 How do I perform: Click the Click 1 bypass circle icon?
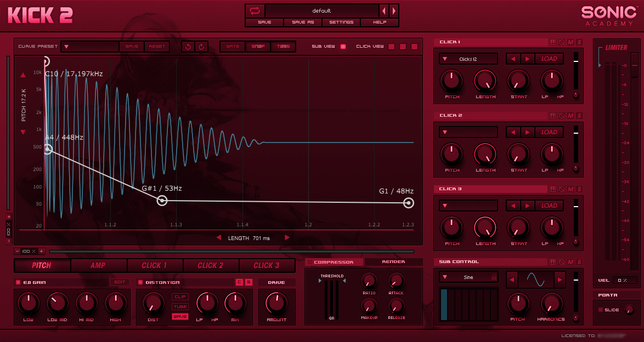click(562, 42)
